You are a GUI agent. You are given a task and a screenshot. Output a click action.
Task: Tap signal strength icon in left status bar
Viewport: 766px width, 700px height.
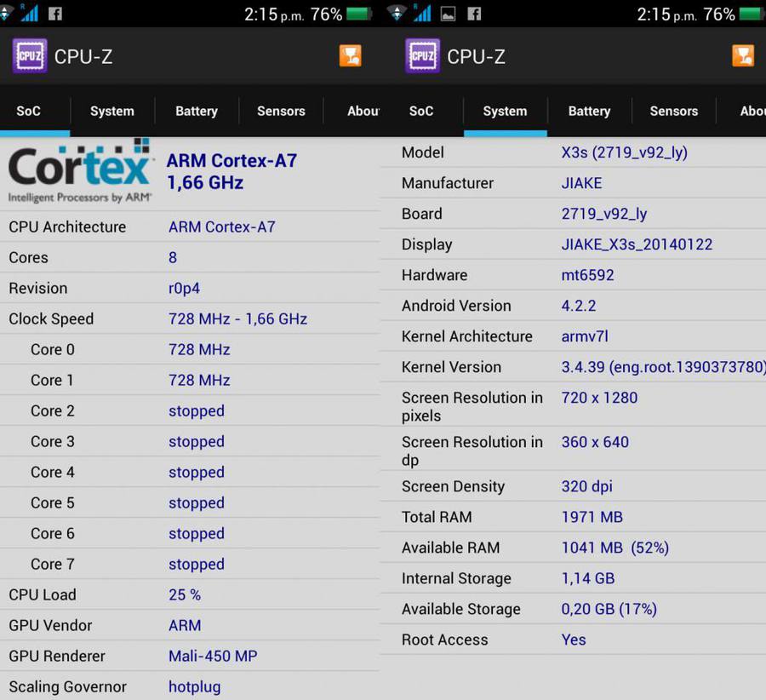pyautogui.click(x=29, y=13)
